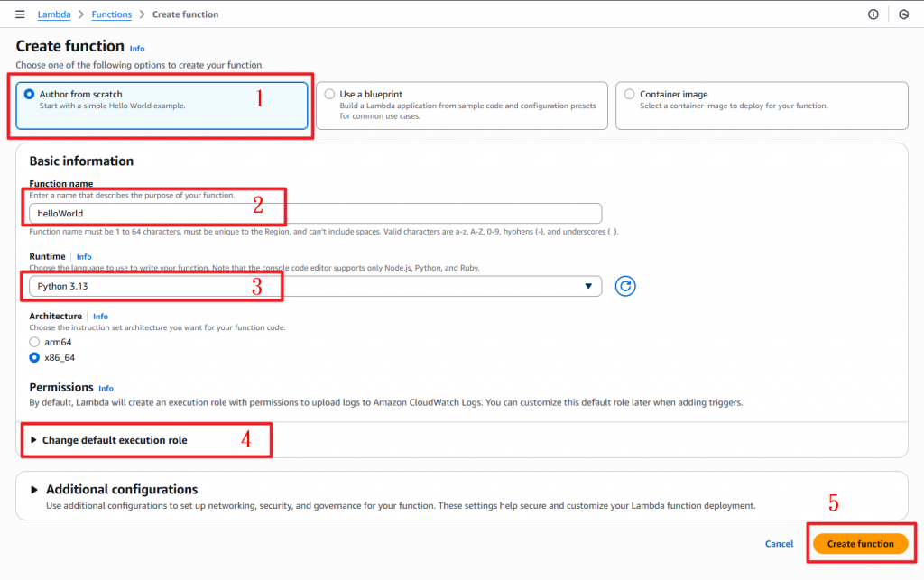Select the Container image option
Viewport: 924px width, 580px height.
tap(762, 106)
